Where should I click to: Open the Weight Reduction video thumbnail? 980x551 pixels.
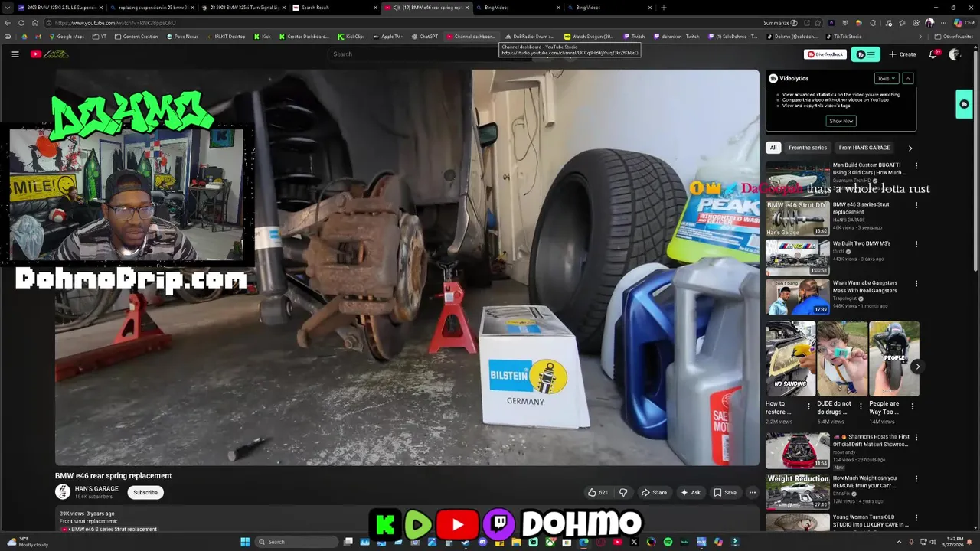pyautogui.click(x=798, y=492)
